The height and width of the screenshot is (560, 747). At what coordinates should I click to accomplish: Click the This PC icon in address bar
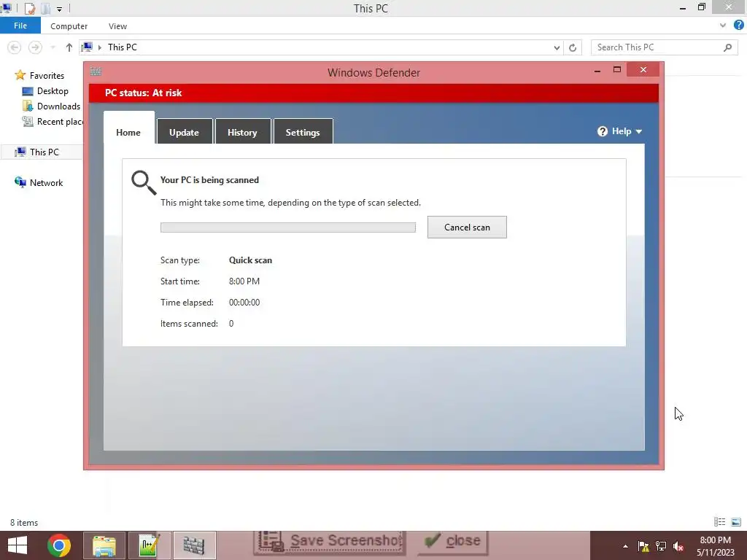88,47
